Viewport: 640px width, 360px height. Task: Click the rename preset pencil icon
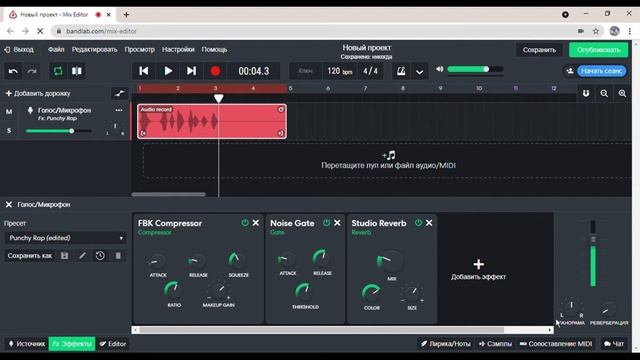[82, 256]
